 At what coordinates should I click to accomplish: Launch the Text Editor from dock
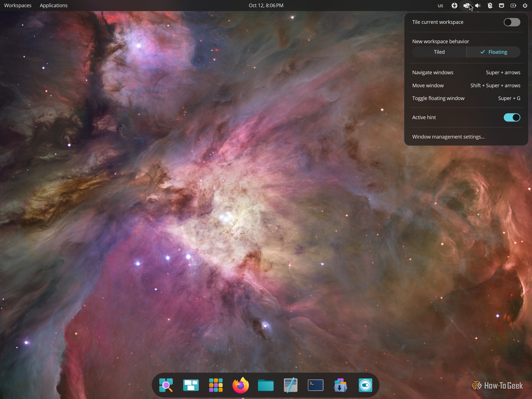click(291, 385)
